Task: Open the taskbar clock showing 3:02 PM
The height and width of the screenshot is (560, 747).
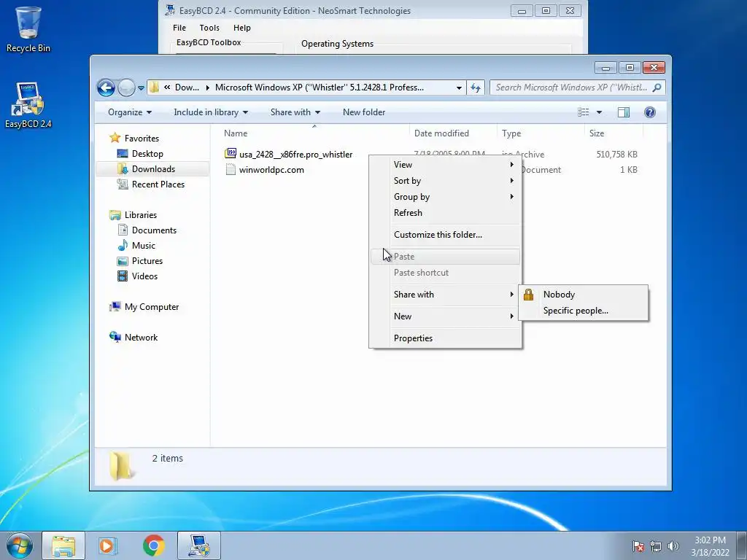Action: 710,545
